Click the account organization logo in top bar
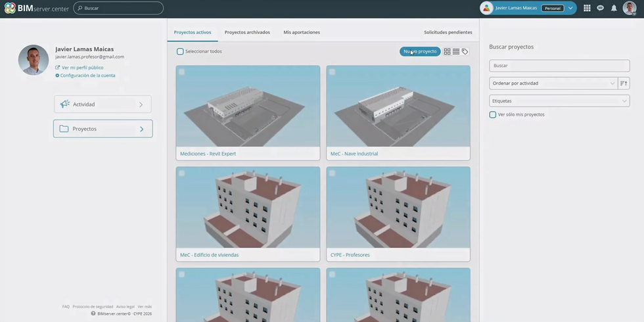 pos(486,8)
